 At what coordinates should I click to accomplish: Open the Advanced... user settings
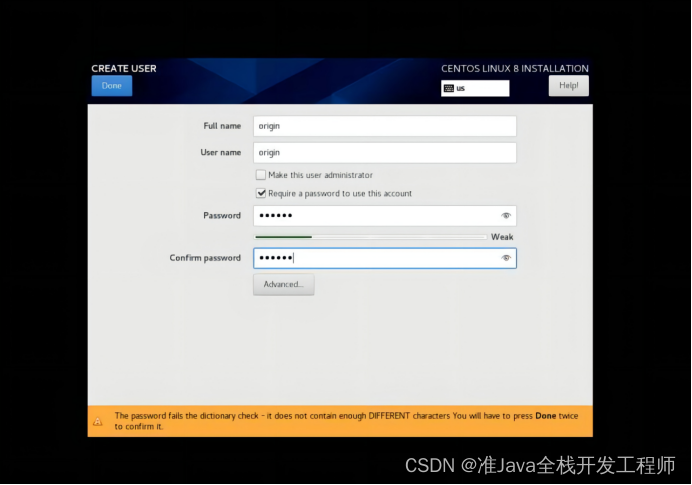point(284,284)
